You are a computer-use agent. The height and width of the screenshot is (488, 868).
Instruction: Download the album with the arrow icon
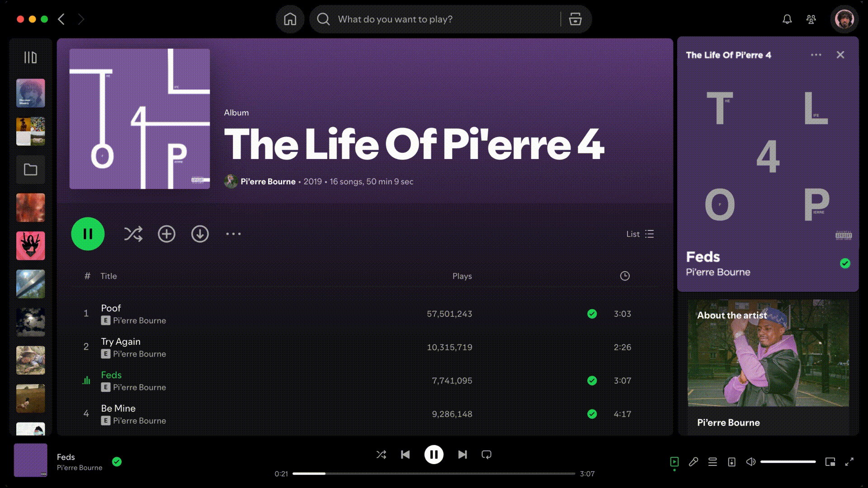click(200, 234)
